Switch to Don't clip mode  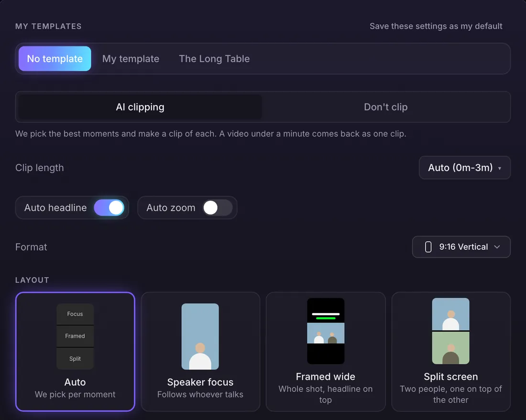tap(386, 107)
